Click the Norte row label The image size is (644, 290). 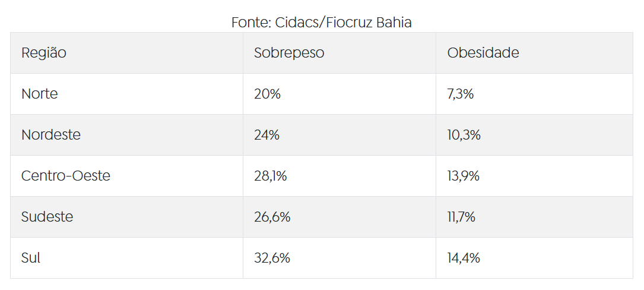coord(40,94)
